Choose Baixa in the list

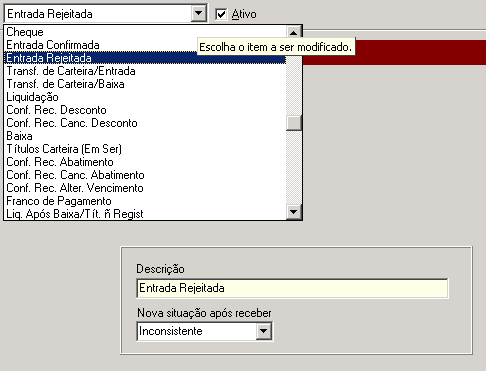(145, 136)
